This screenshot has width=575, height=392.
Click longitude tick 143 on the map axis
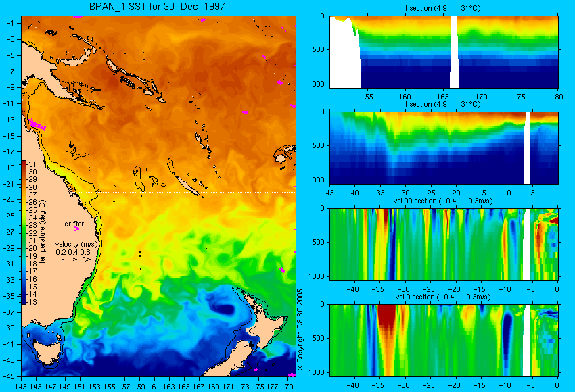tap(21, 386)
